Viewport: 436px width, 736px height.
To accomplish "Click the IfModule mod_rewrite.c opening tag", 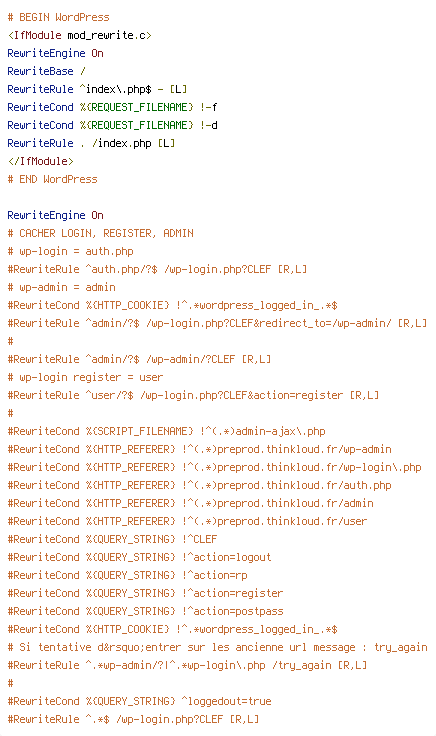I will point(80,35).
